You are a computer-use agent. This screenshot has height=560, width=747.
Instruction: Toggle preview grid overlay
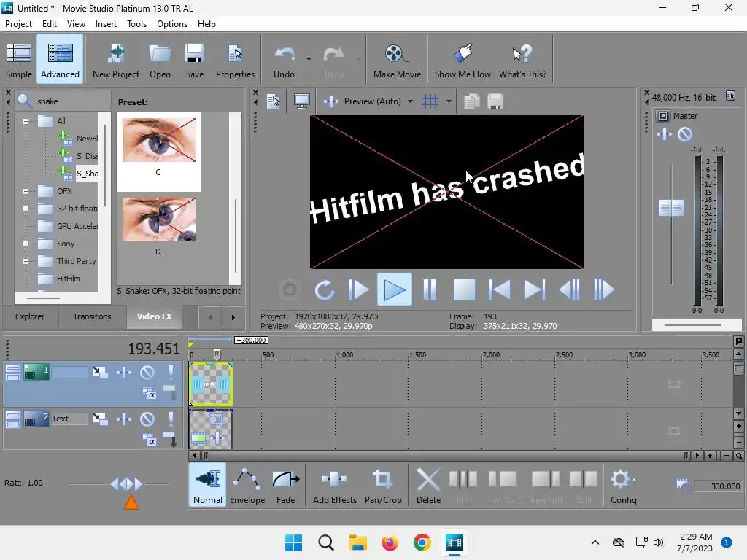[430, 101]
